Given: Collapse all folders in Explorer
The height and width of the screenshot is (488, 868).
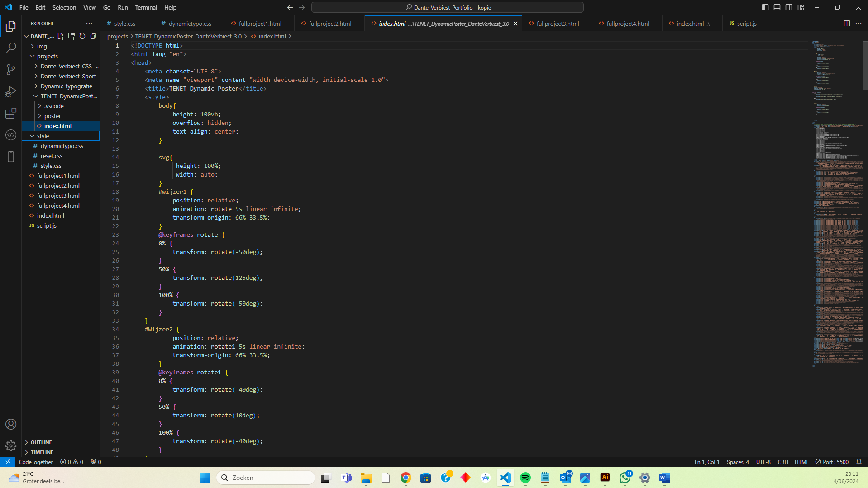Looking at the screenshot, I should tap(93, 36).
